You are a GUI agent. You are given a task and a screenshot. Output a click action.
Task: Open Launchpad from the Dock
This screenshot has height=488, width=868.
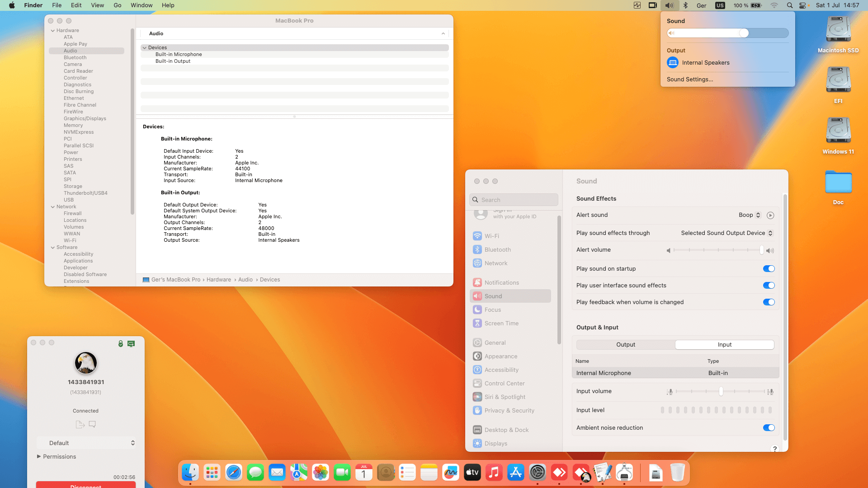(x=212, y=473)
